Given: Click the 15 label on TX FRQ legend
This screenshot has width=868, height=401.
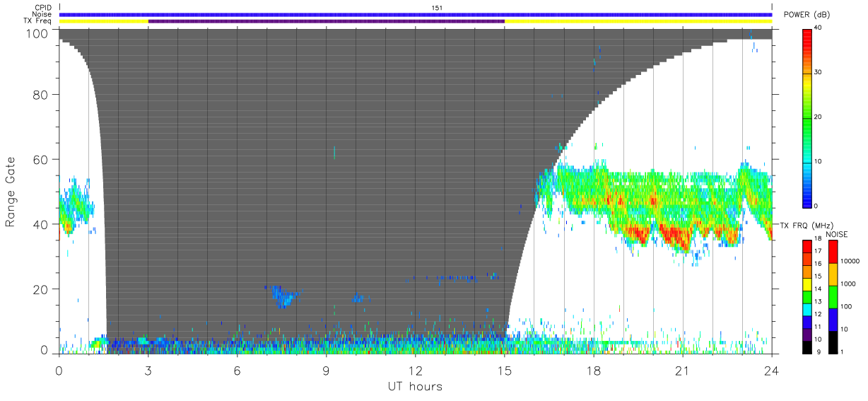Looking at the screenshot, I should [x=818, y=277].
